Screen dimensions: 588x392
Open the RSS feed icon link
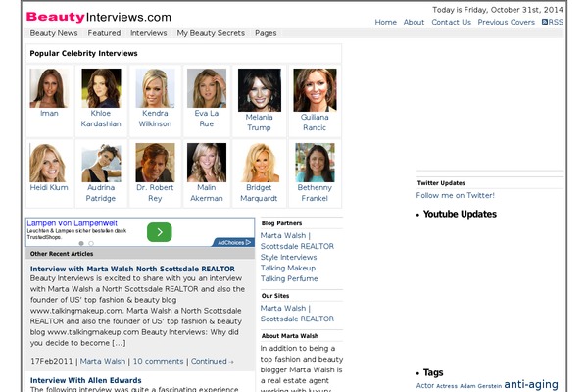(545, 22)
